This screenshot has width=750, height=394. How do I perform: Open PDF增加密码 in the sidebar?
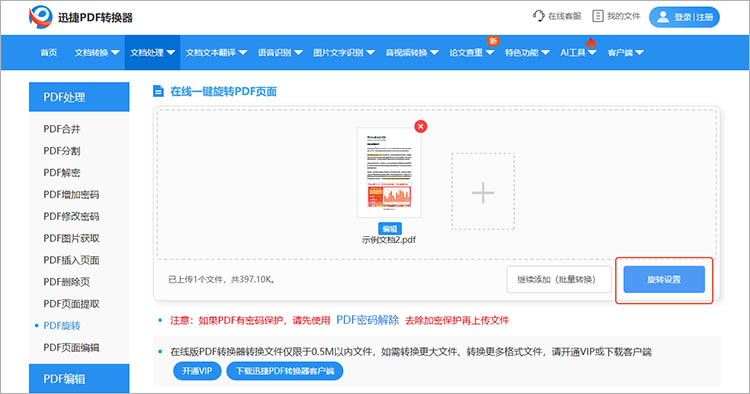pos(71,195)
